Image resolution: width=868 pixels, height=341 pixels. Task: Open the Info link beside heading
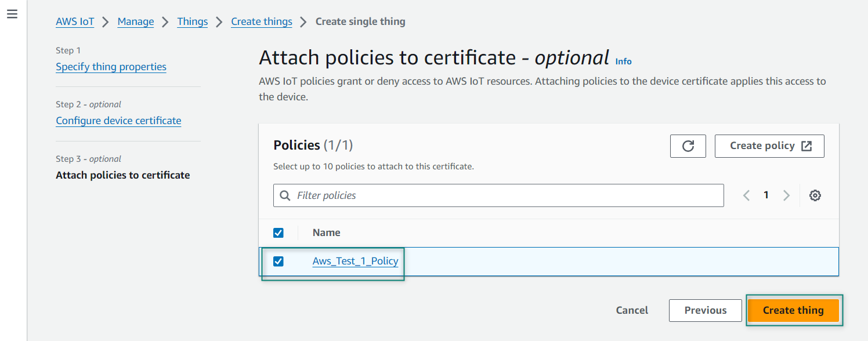point(623,61)
